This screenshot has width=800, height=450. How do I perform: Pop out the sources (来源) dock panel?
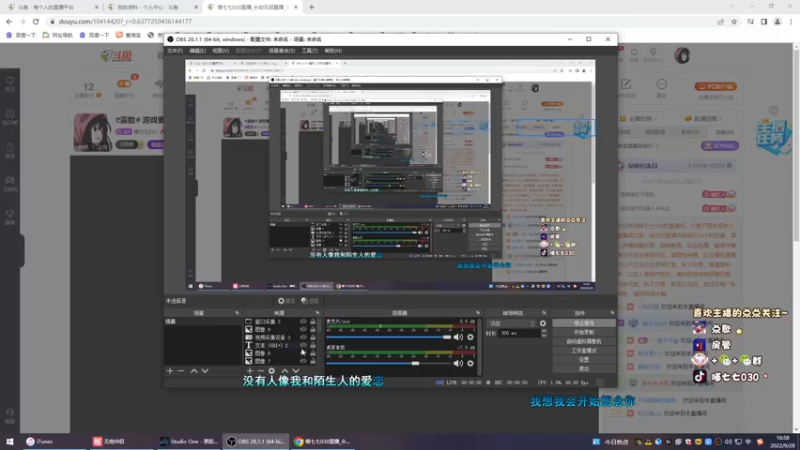pos(317,313)
